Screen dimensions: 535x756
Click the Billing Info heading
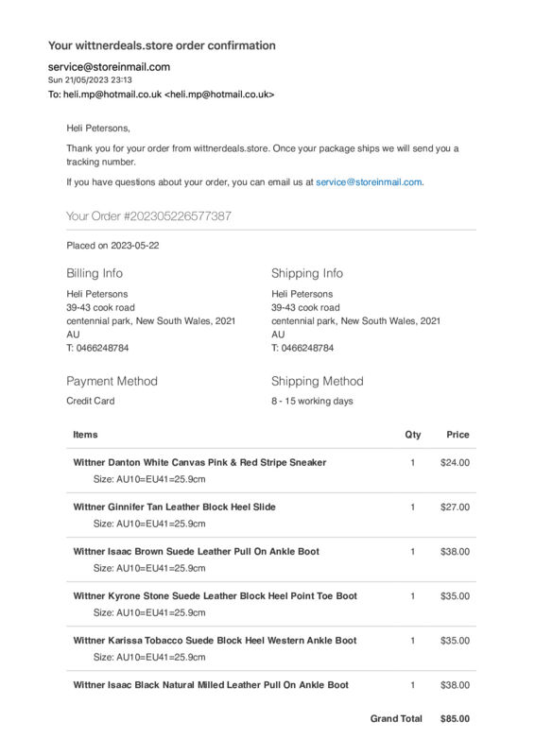pos(95,273)
